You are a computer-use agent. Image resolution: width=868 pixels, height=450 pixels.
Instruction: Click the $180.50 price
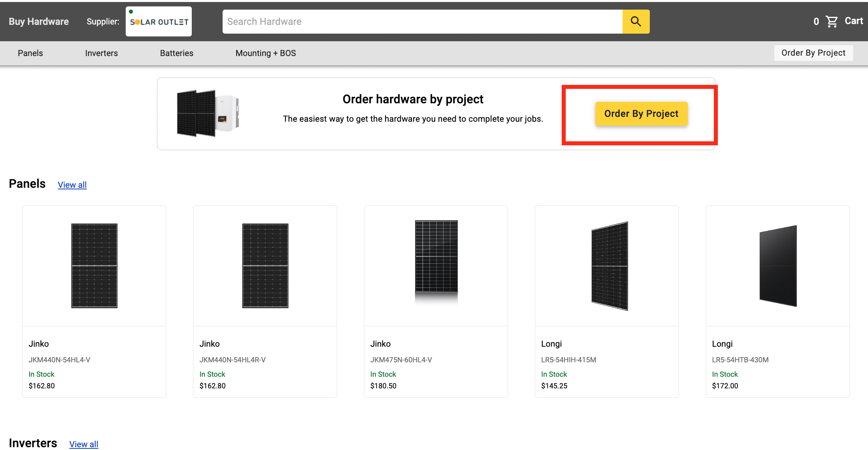click(383, 386)
